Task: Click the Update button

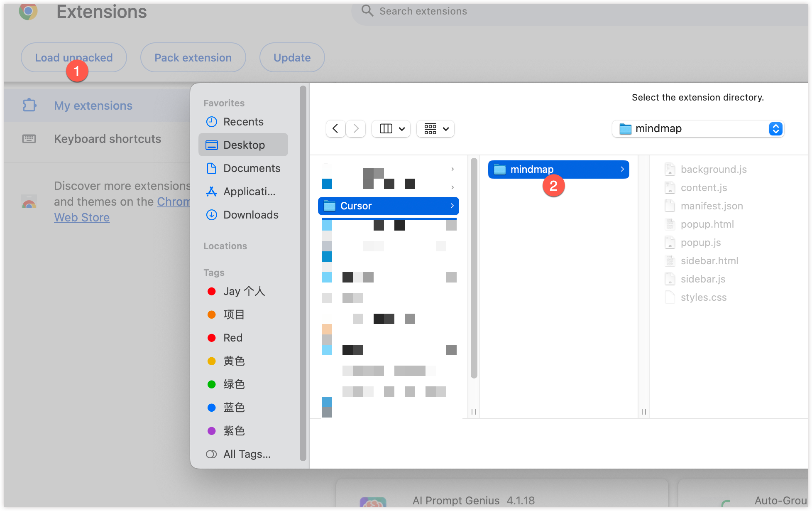Action: pos(292,58)
